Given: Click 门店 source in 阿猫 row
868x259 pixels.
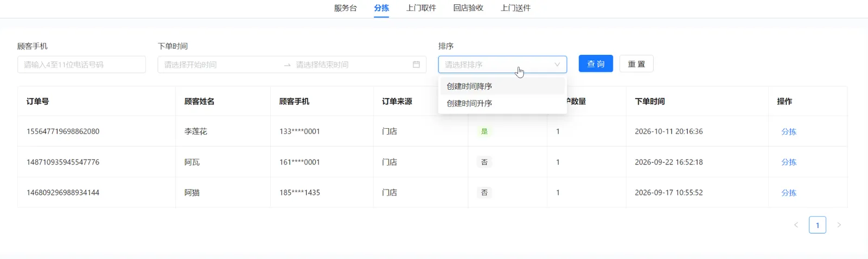Looking at the screenshot, I should [x=390, y=192].
